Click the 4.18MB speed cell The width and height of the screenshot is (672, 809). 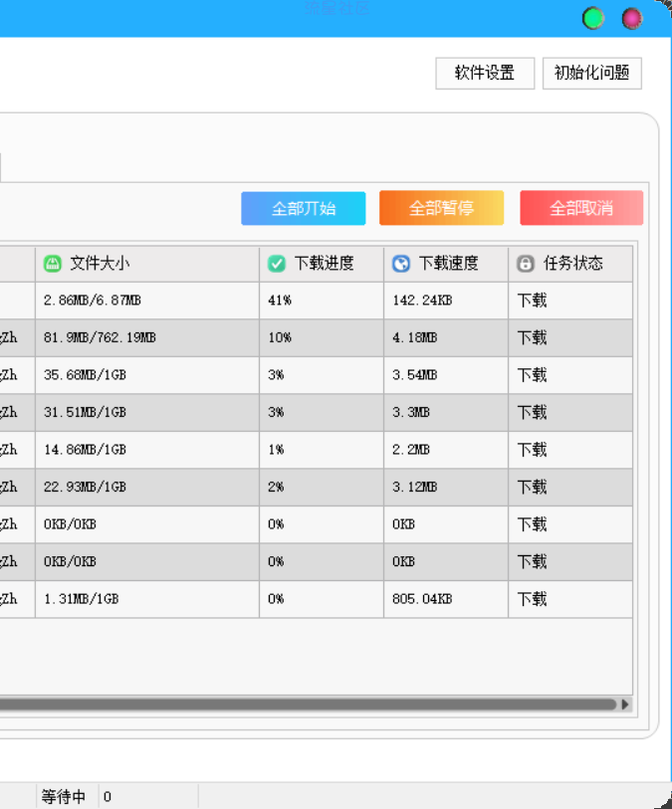[x=446, y=338]
